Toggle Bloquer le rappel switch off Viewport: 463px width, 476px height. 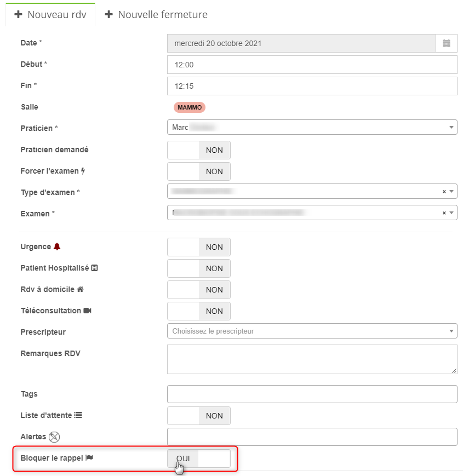(x=198, y=458)
